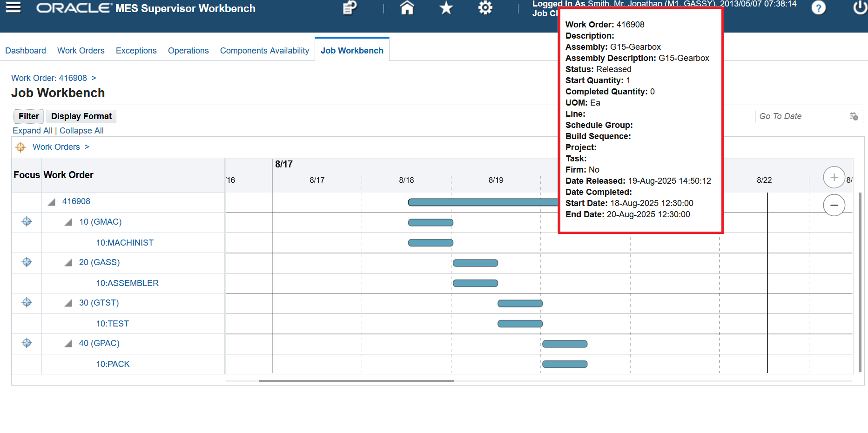Open the Components Availability tab
868x433 pixels.
pos(264,50)
